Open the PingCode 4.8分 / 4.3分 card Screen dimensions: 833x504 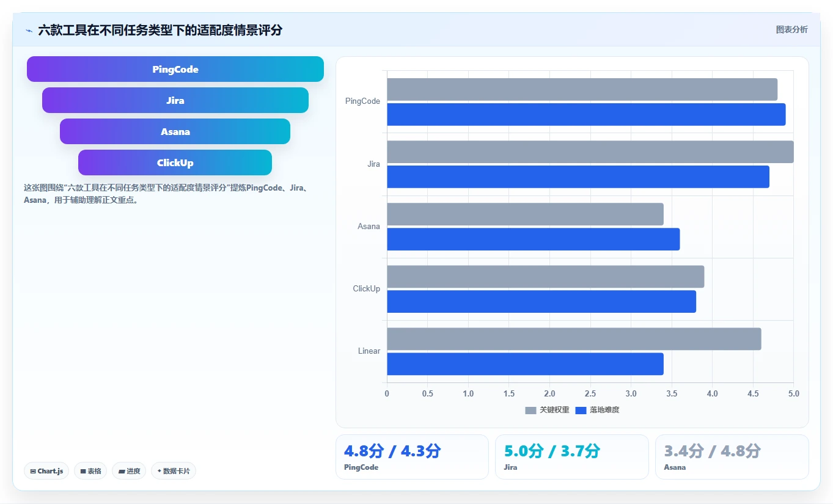412,457
